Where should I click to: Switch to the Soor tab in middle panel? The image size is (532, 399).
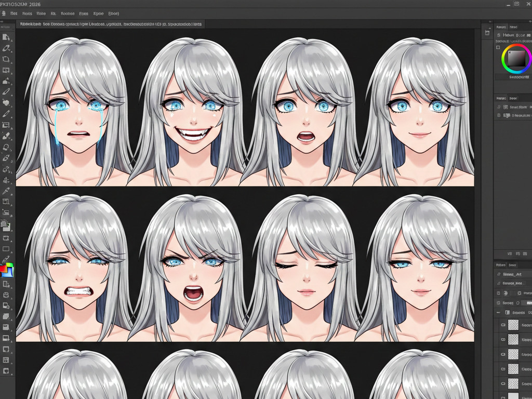click(x=513, y=98)
